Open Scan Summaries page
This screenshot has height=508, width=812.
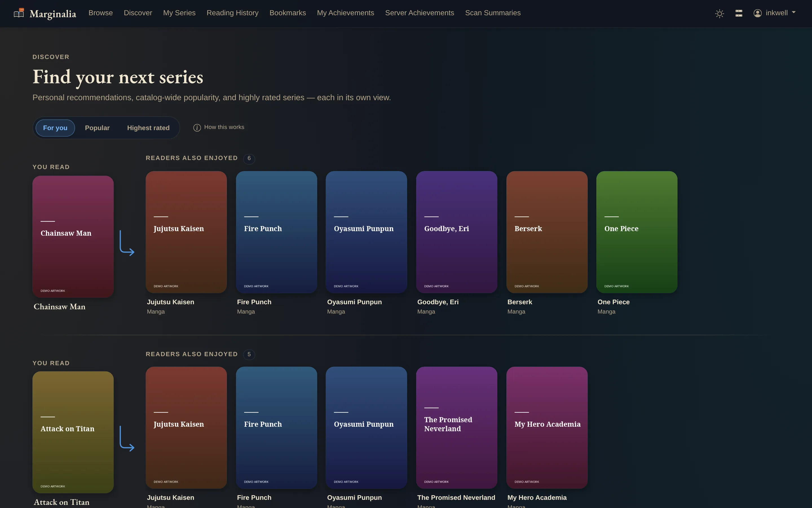(493, 13)
